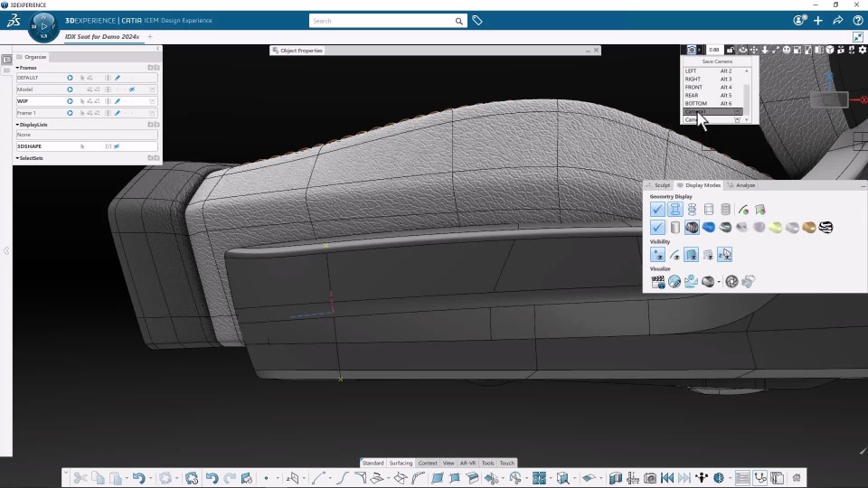This screenshot has width=868, height=488.
Task: Click the share arrow icon
Action: tap(837, 21)
